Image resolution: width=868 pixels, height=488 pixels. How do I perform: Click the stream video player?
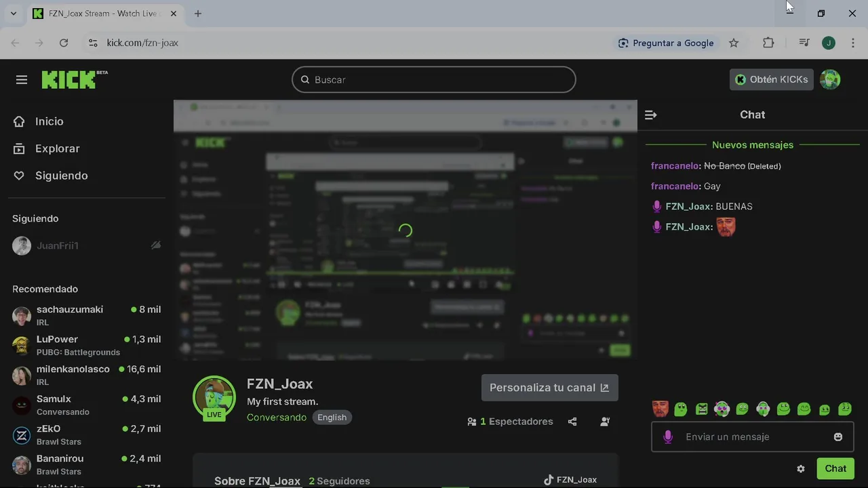pos(406,230)
